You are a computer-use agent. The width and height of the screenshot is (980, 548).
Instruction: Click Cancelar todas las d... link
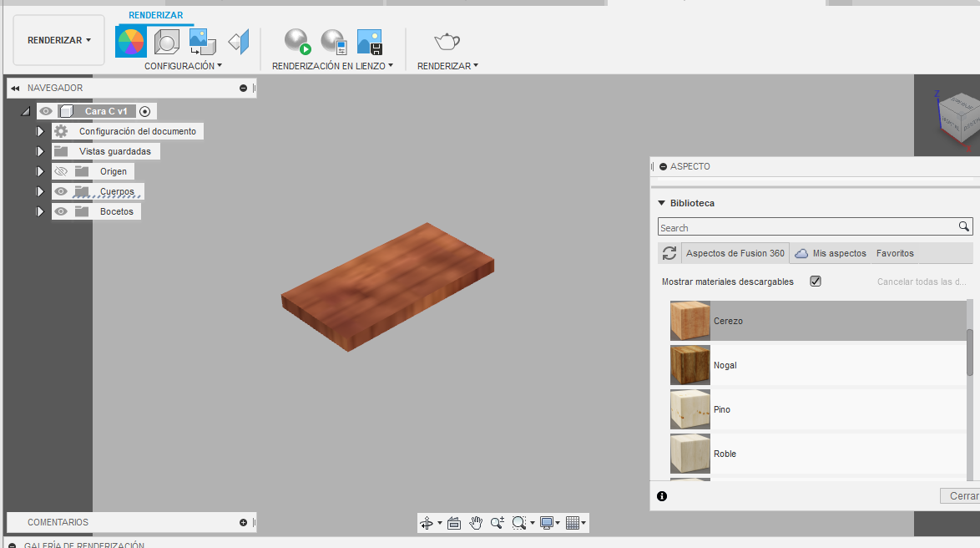point(922,282)
